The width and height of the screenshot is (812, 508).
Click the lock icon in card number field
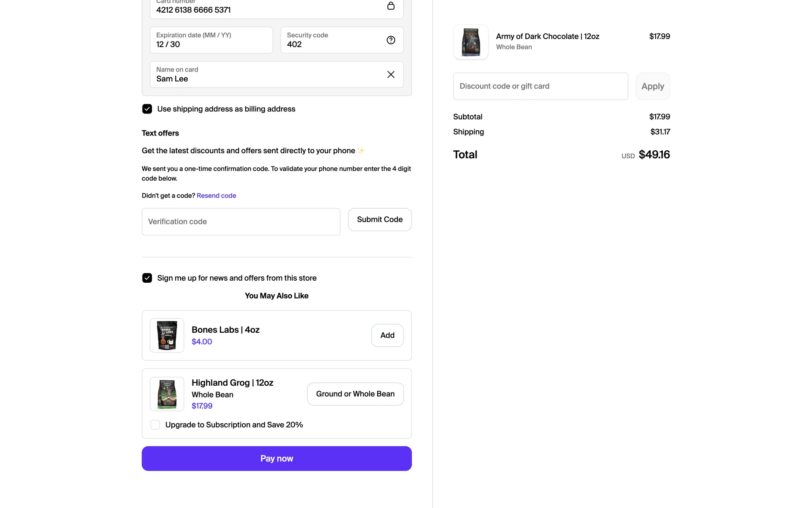point(391,6)
